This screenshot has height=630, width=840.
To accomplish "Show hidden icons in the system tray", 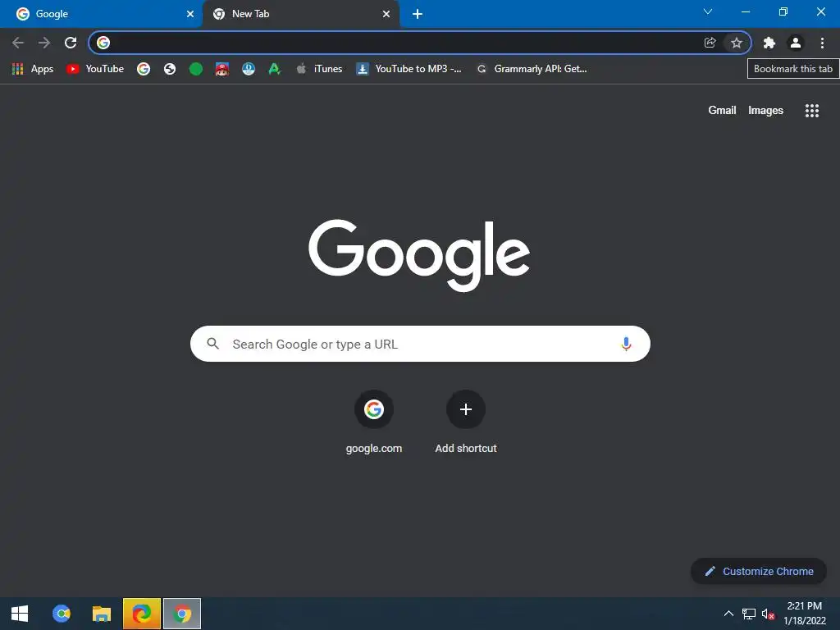I will pyautogui.click(x=728, y=614).
